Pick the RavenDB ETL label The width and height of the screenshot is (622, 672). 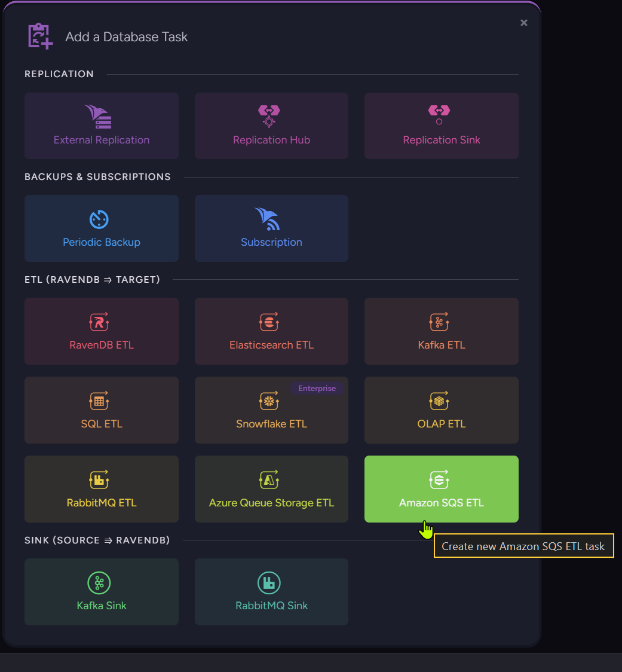pos(102,345)
